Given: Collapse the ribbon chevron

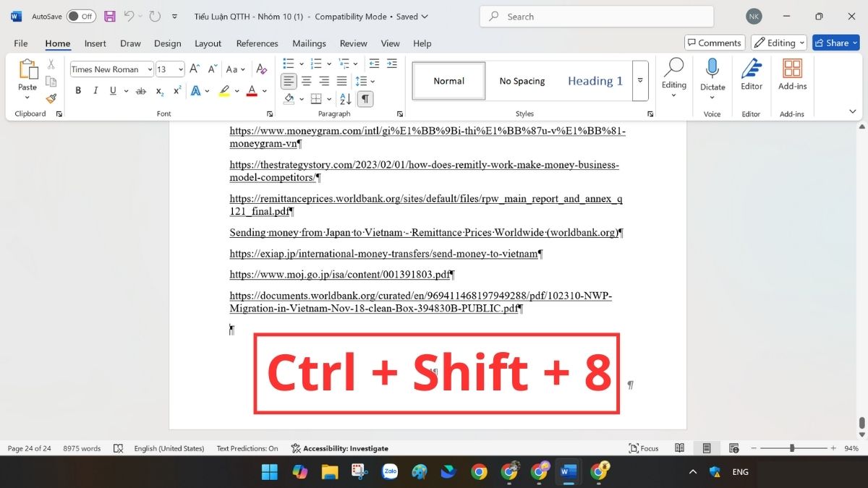Looking at the screenshot, I should tap(853, 111).
